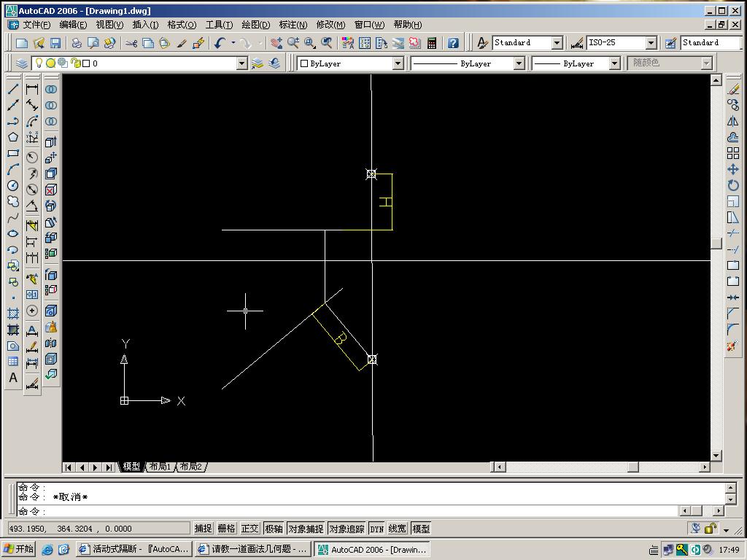Open the 绘图(D) menu
The height and width of the screenshot is (560, 747).
click(x=256, y=25)
